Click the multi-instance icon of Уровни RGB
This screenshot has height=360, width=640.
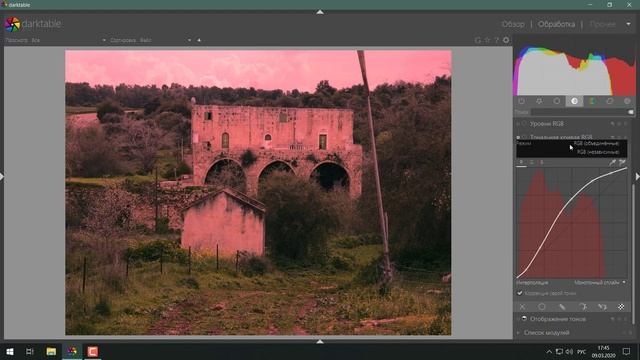(x=613, y=124)
